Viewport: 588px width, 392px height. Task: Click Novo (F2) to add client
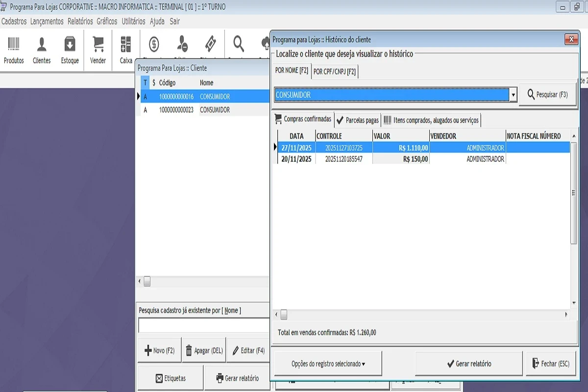coord(159,350)
